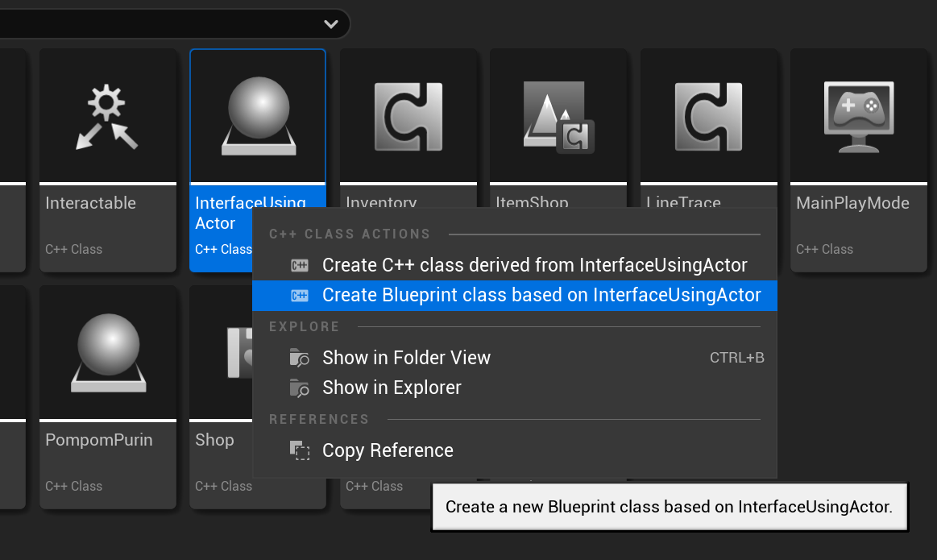Click C++ Class text under PompomPurin

(73, 486)
